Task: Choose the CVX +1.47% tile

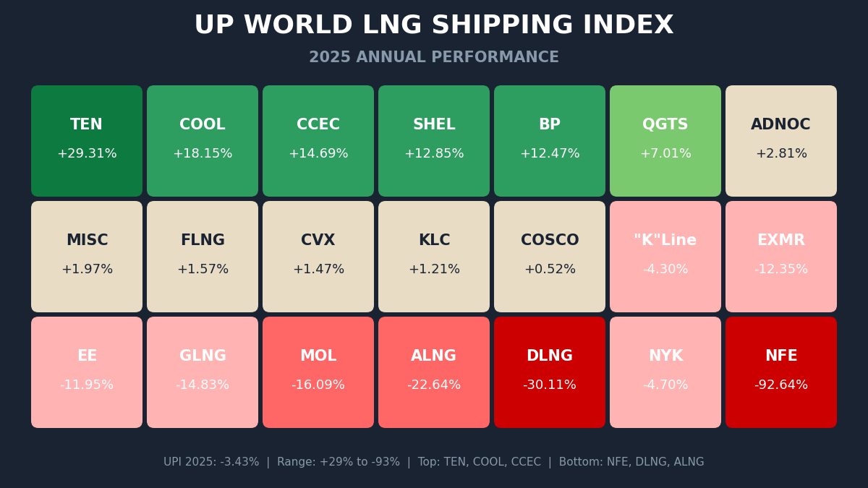Action: pyautogui.click(x=318, y=257)
